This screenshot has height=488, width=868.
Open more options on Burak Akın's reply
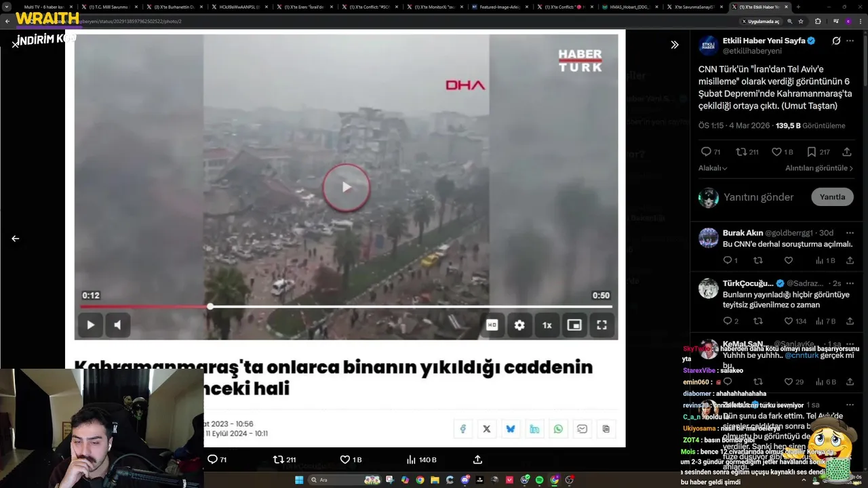[x=851, y=232]
